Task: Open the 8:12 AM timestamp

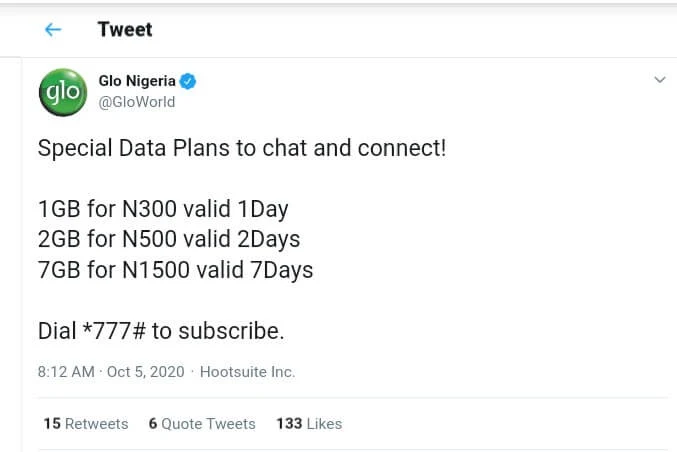Action: pos(66,372)
